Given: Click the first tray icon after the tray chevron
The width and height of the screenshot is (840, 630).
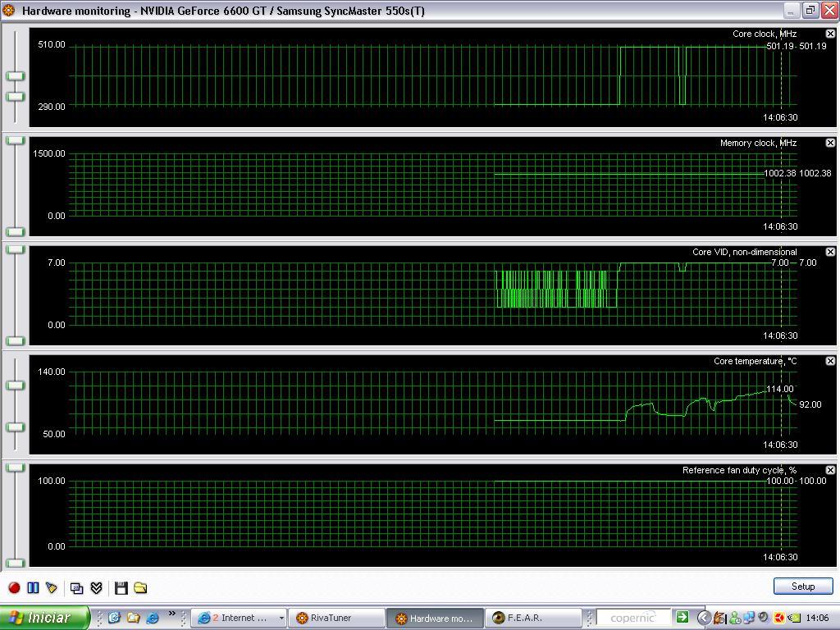Looking at the screenshot, I should tap(719, 619).
